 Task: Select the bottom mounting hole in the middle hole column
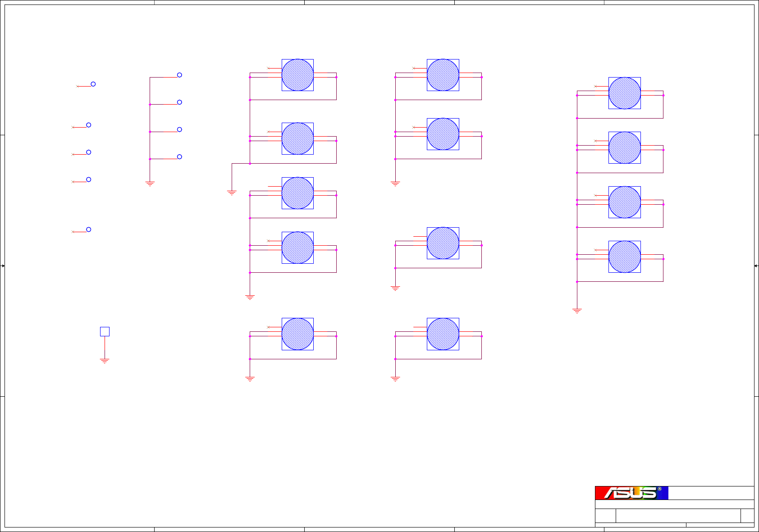[x=443, y=334]
